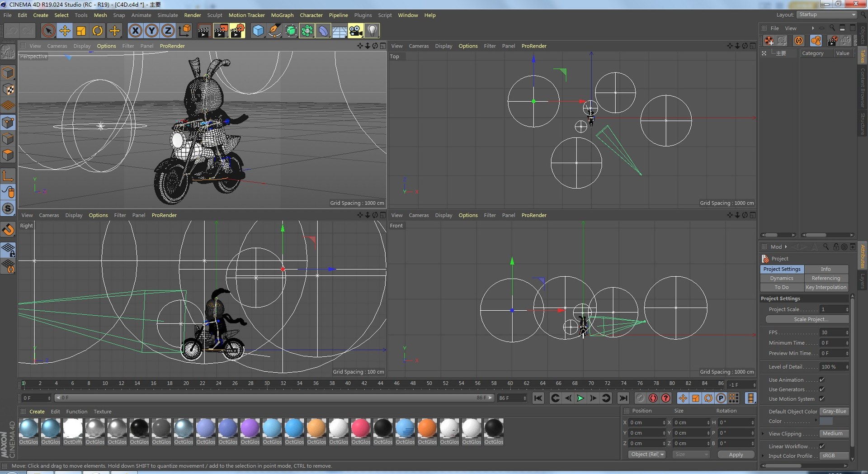Toggle Y axis lock
868x474 pixels.
[x=151, y=31]
